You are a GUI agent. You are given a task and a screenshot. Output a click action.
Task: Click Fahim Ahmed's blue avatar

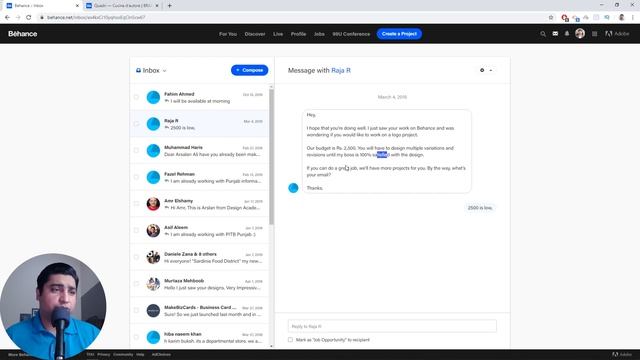153,97
